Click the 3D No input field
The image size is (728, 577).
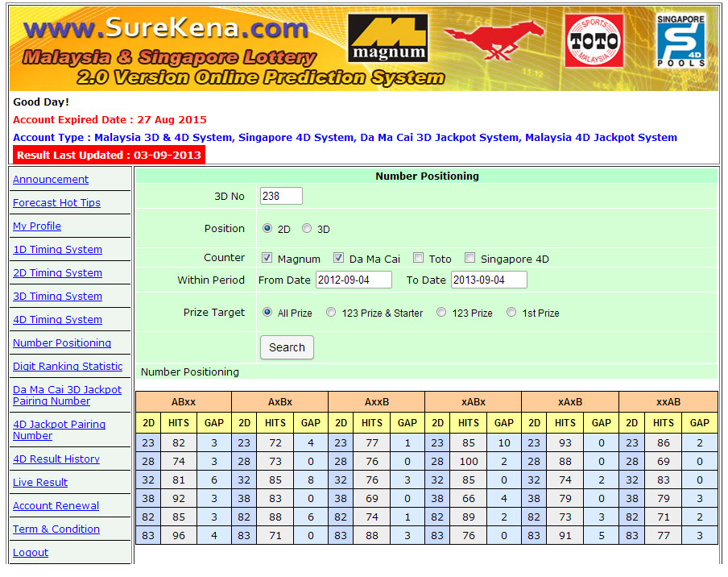[x=281, y=196]
